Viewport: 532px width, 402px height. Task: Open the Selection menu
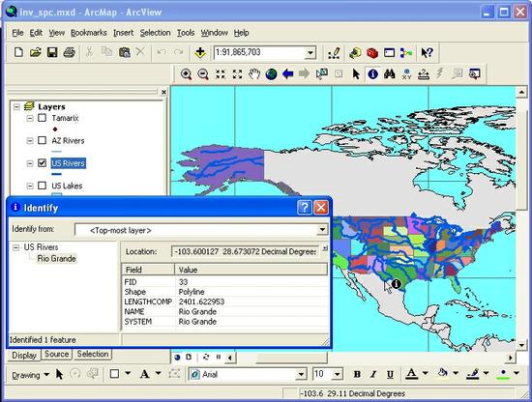(x=155, y=33)
